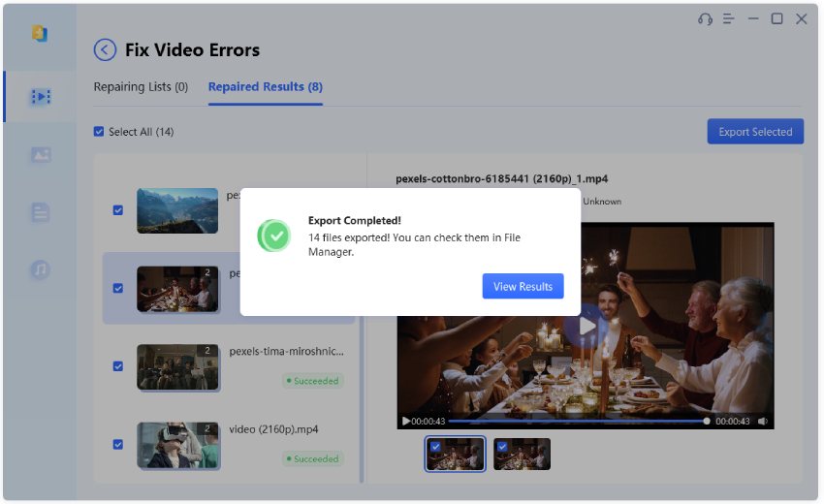Click the video repair sidebar icon
824x504 pixels.
pos(40,97)
